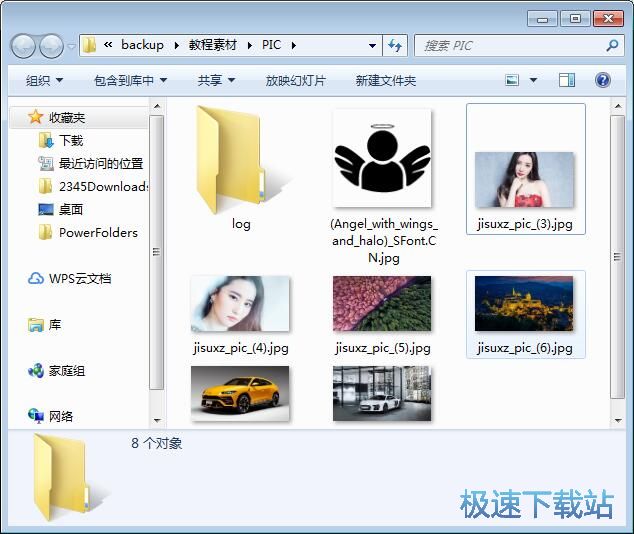Image resolution: width=634 pixels, height=534 pixels.
Task: Select the Angel_with_wings_and_halo image thumbnail
Action: (x=382, y=158)
